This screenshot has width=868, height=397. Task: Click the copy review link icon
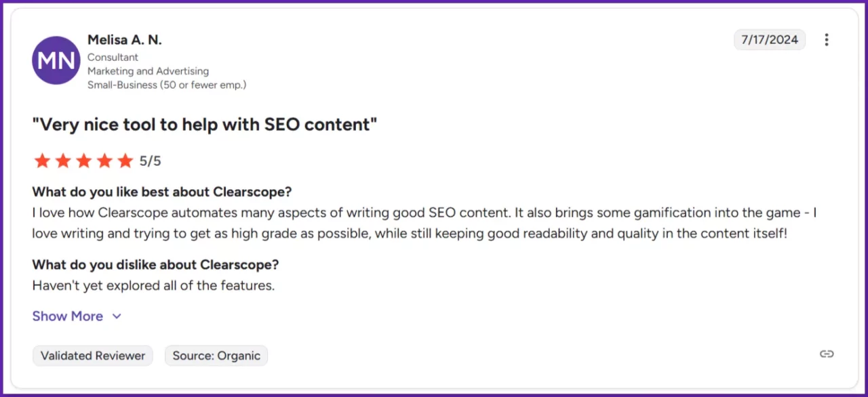[x=826, y=354]
